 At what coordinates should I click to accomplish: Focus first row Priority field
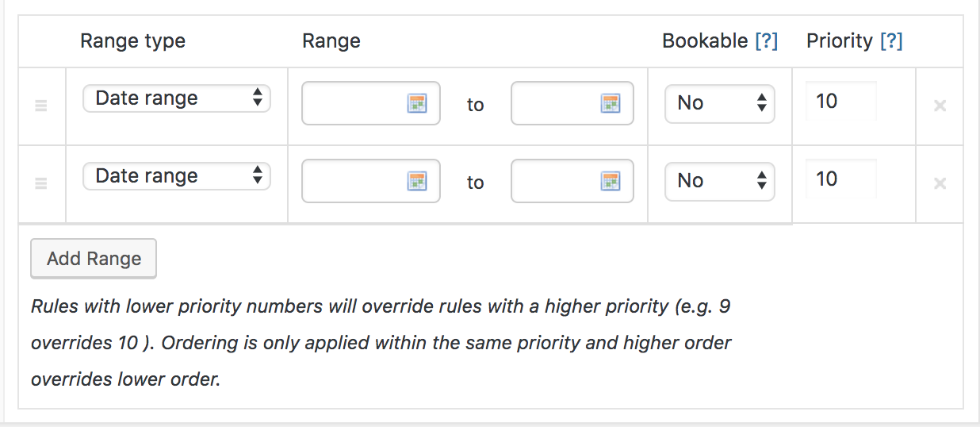pos(841,101)
